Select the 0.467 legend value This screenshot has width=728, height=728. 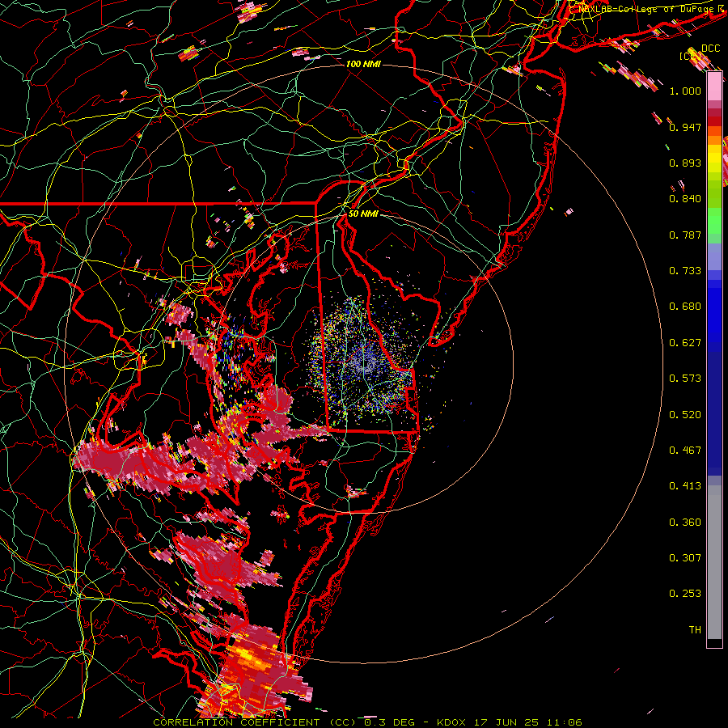685,451
